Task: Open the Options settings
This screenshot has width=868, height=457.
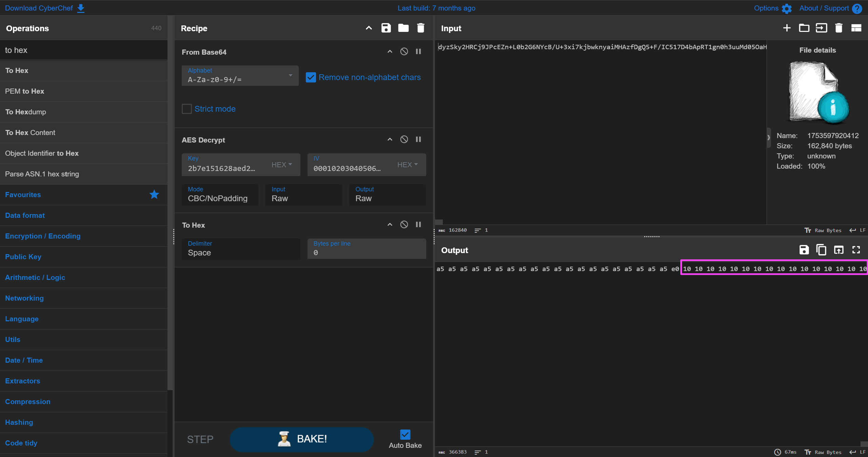Action: (x=773, y=8)
